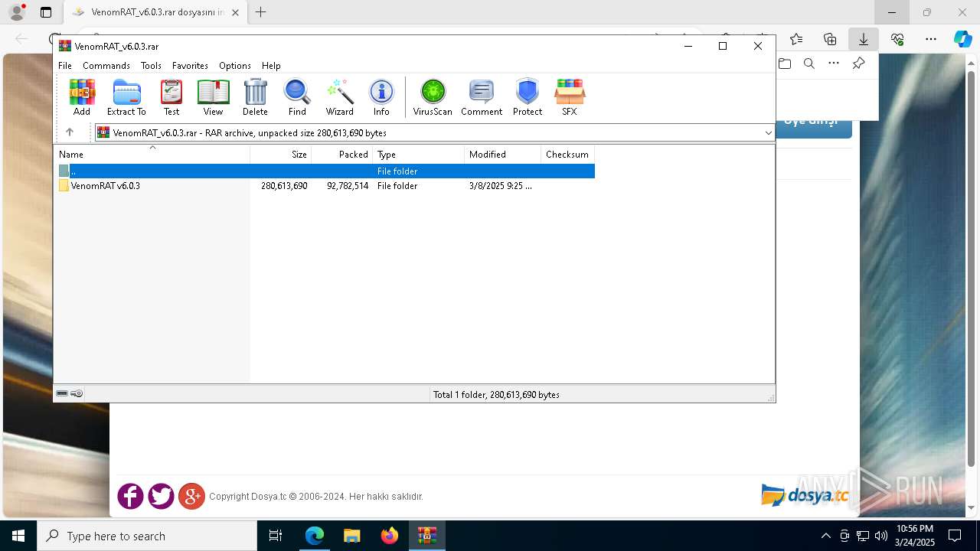Click the taskbar search box
Screen dimensions: 980x551
[x=147, y=536]
